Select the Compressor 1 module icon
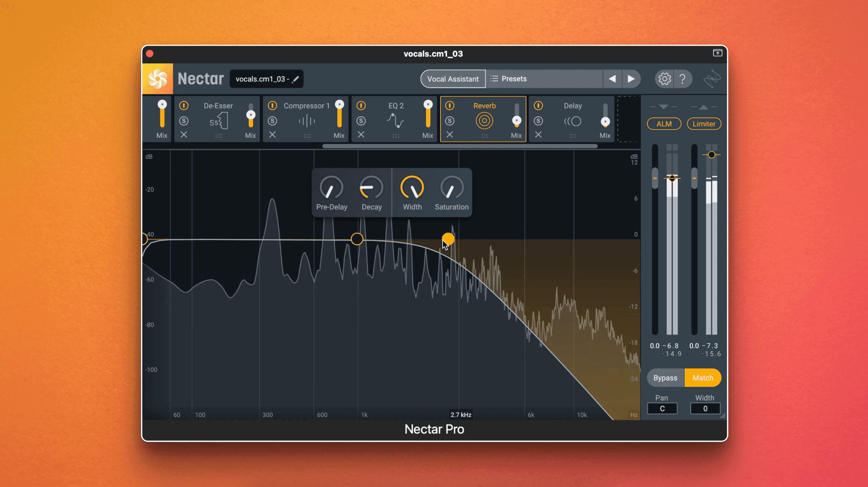This screenshot has height=487, width=868. [x=307, y=121]
